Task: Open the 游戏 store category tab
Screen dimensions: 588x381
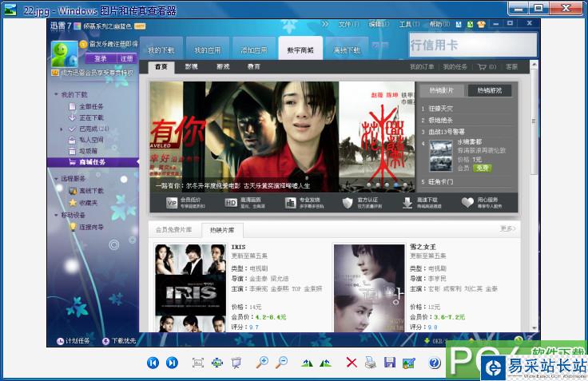Action: pyautogui.click(x=223, y=67)
